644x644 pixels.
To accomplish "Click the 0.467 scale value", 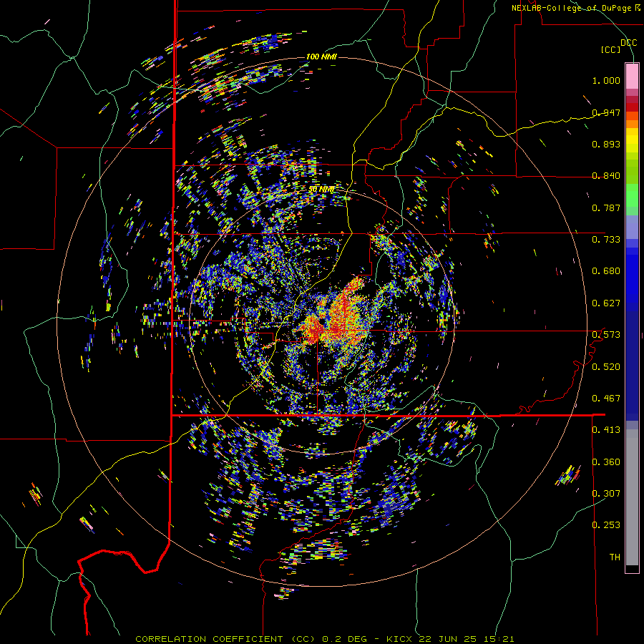I will [x=606, y=399].
